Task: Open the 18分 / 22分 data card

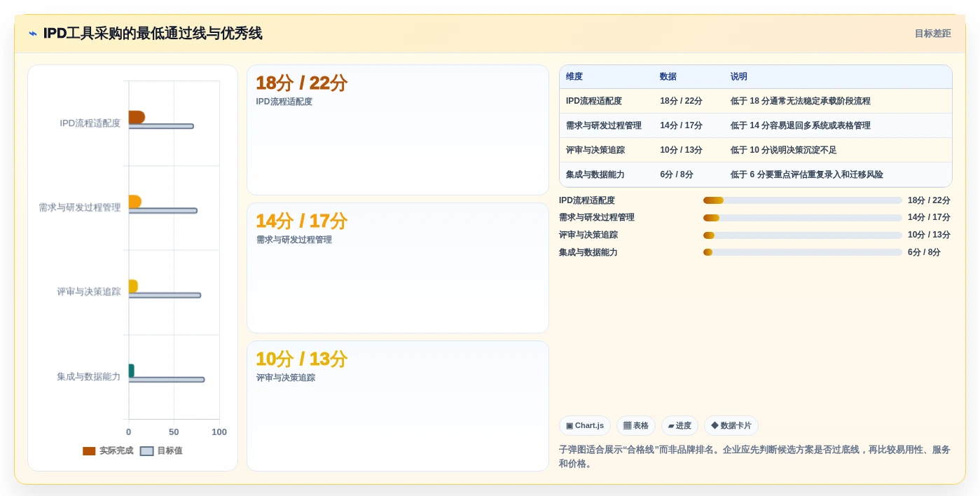Action: 398,130
